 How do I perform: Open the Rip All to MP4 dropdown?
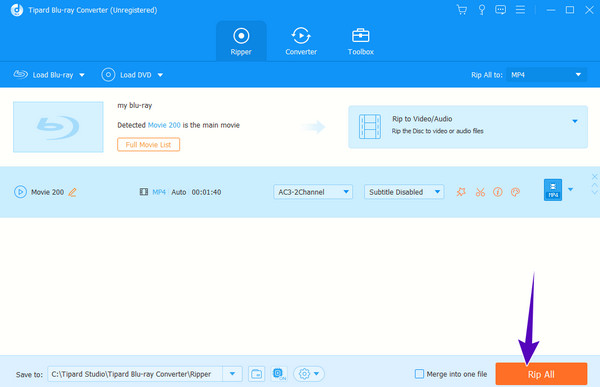point(546,75)
